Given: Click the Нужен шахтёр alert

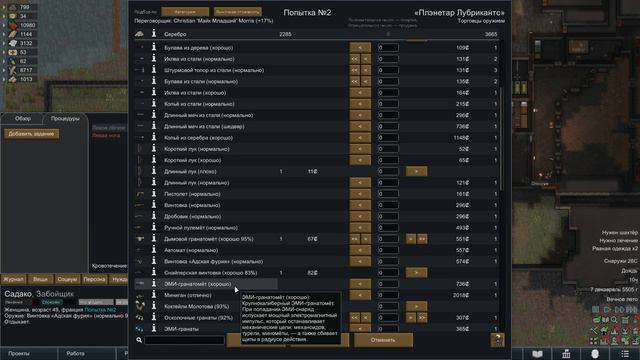Looking at the screenshot, I should pyautogui.click(x=619, y=232).
